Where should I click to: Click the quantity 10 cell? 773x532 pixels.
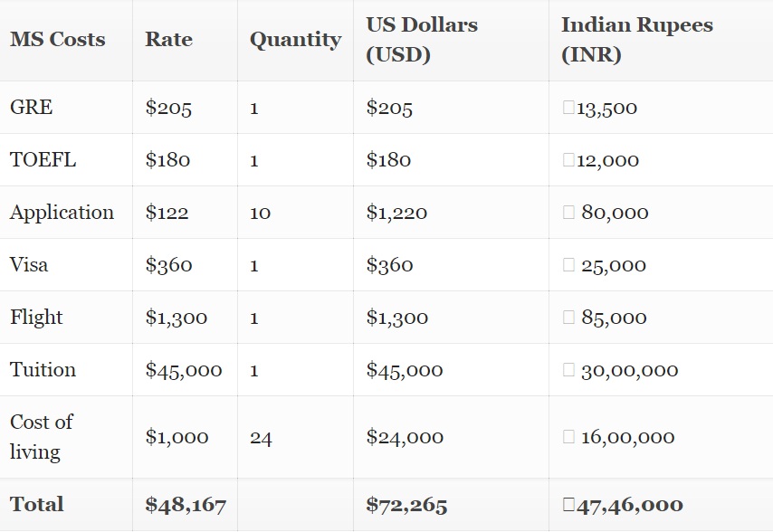tap(260, 214)
